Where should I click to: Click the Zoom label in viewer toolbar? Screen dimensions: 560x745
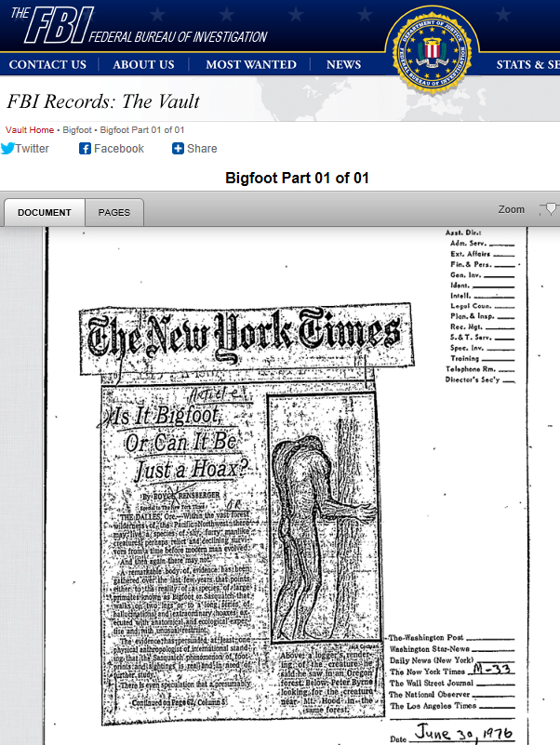pyautogui.click(x=511, y=209)
